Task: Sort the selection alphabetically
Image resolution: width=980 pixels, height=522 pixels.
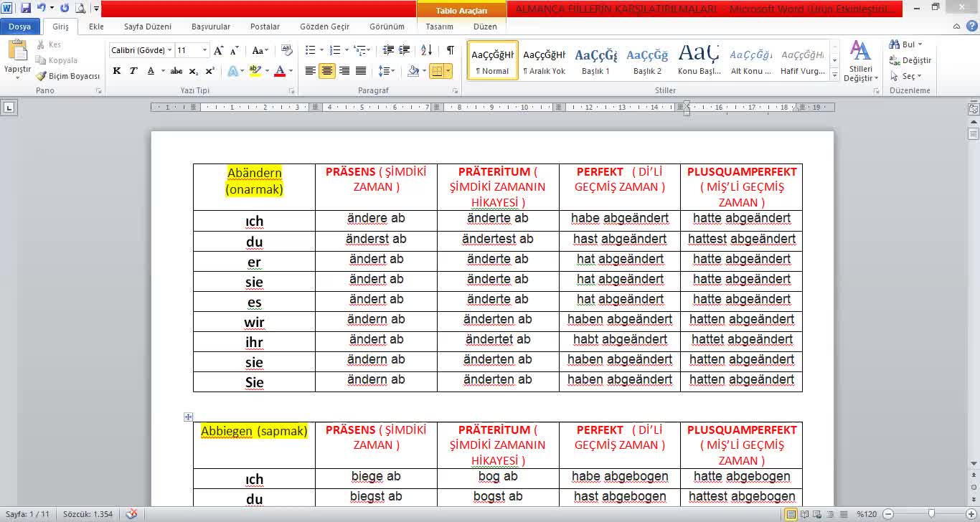Action: tap(426, 50)
